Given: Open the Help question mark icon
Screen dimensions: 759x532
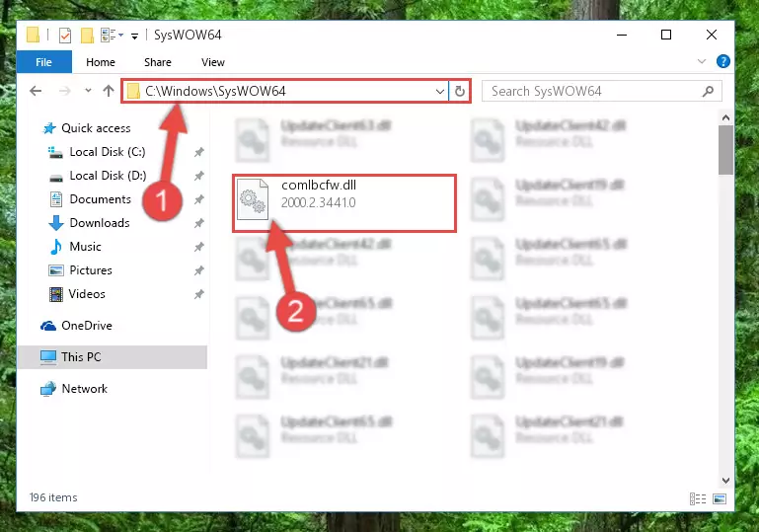Looking at the screenshot, I should 723,61.
